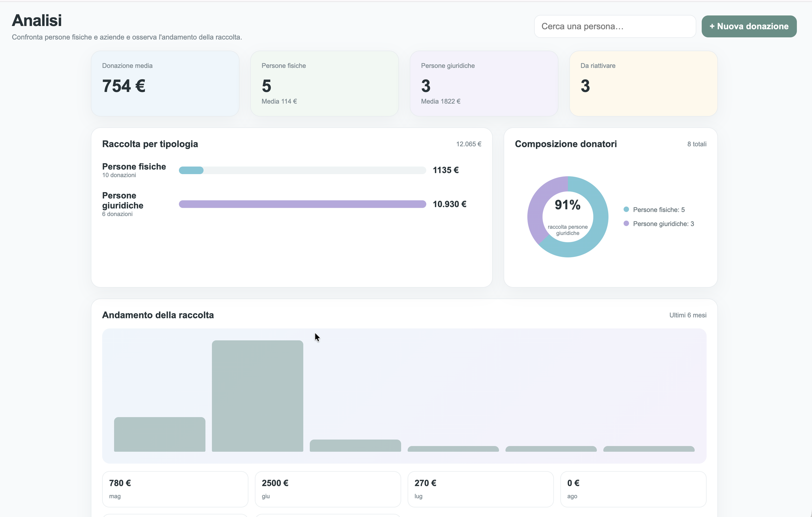Click the 1135 € amount
This screenshot has height=517, width=812.
445,170
